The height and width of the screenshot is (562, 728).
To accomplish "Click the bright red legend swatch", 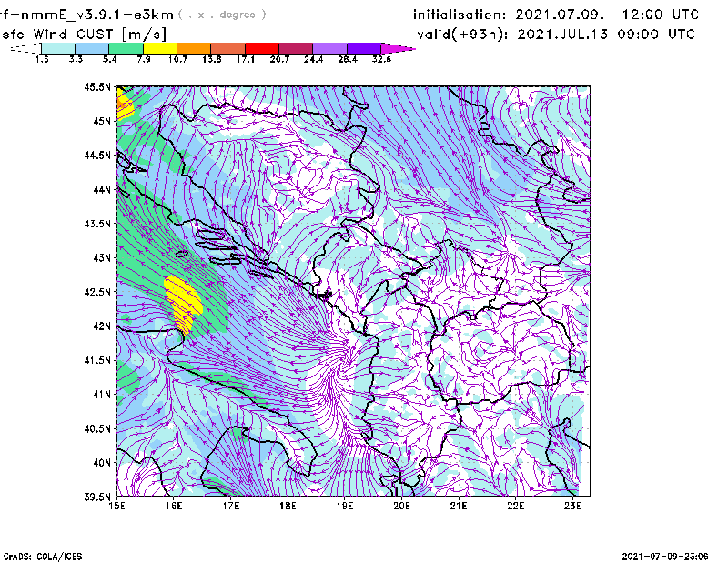I will pyautogui.click(x=262, y=48).
